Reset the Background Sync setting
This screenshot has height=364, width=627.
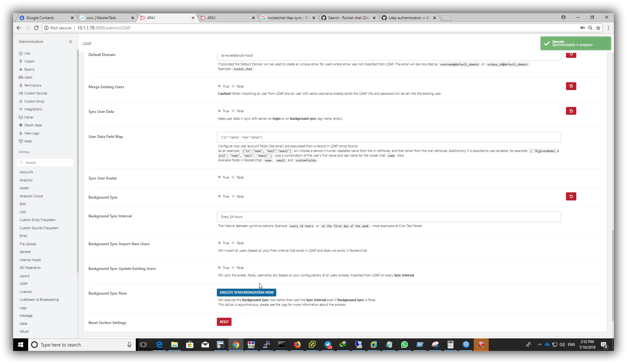[571, 196]
